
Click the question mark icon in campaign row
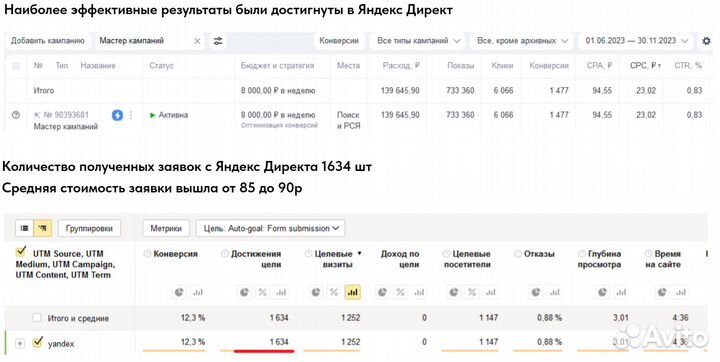point(16,115)
